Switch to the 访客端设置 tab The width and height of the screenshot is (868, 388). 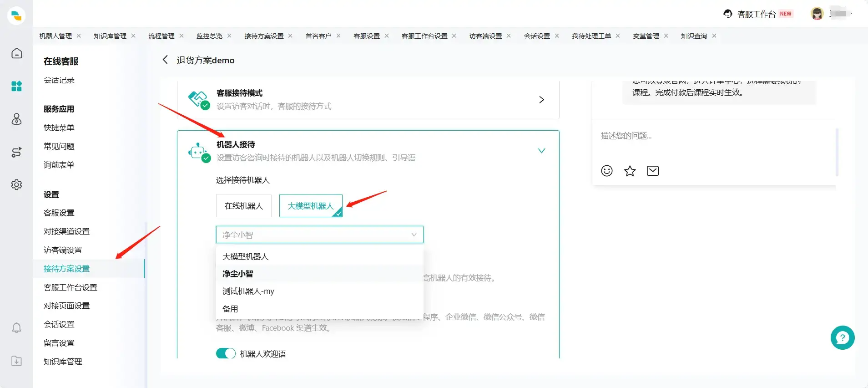486,36
